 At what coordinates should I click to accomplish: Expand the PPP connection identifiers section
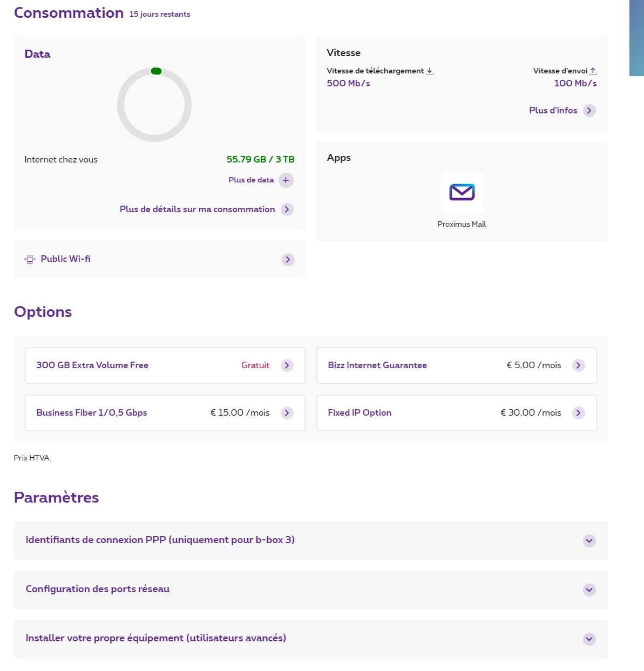click(589, 540)
